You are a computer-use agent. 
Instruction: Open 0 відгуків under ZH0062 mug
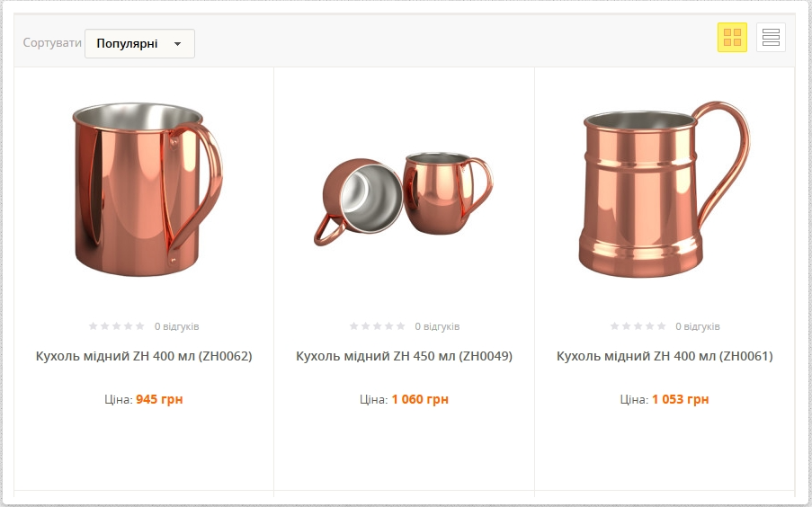[x=176, y=327]
